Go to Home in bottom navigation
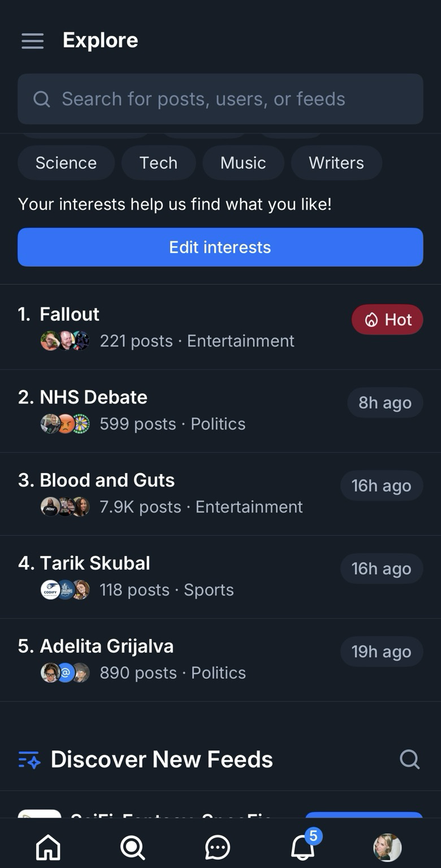 click(x=48, y=847)
